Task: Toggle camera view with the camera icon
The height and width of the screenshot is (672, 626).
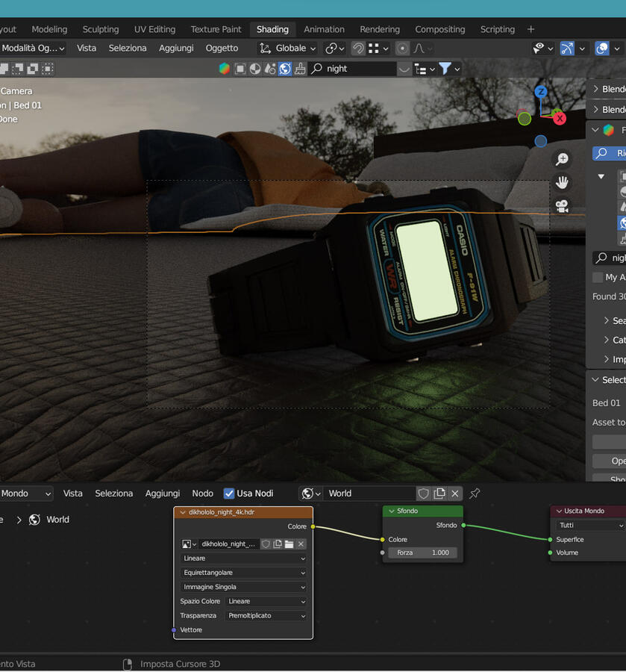Action: [563, 206]
